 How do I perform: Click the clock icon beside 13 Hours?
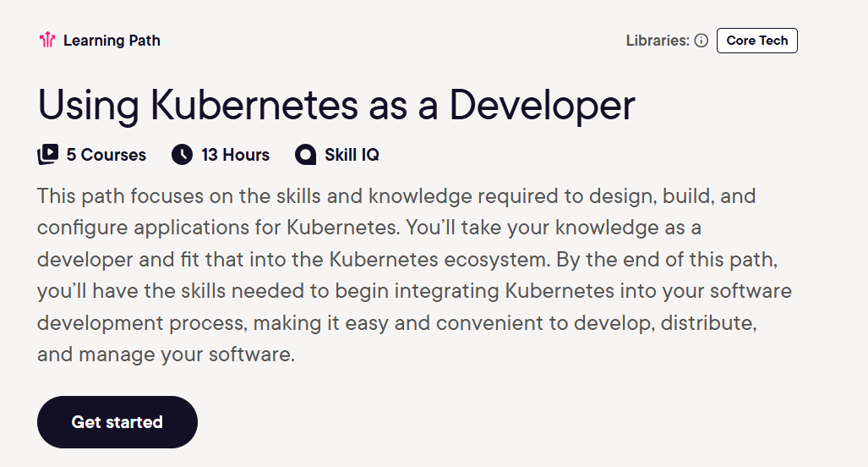point(182,155)
